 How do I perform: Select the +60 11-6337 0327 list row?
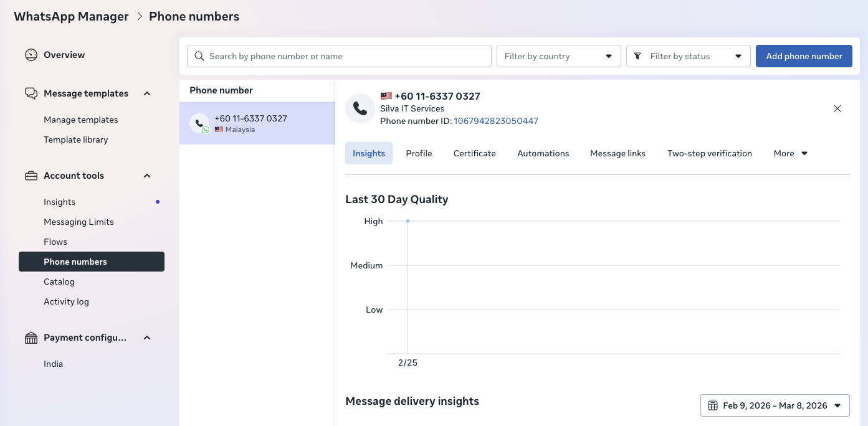click(257, 123)
